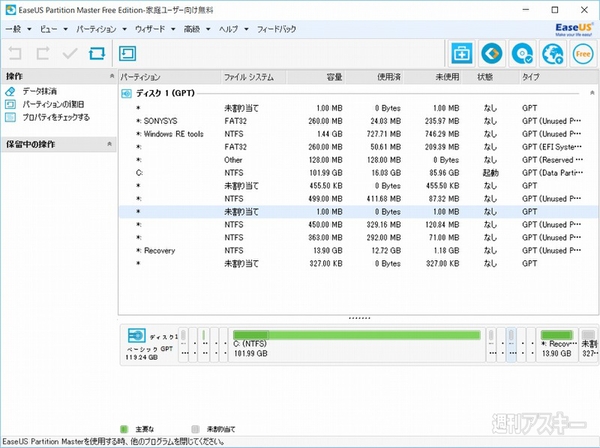
Task: Click the orange Free badge icon
Action: tap(583, 54)
